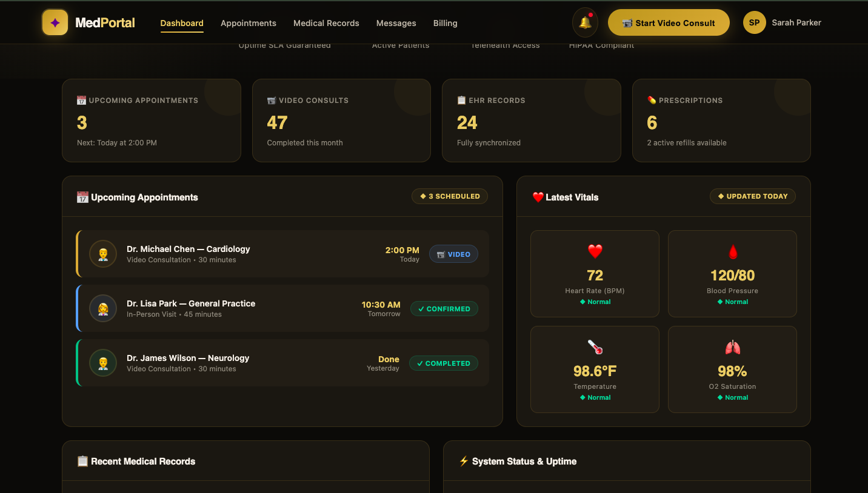This screenshot has height=493, width=868.
Task: Select the Dr. Michael Chen — Cardiology appointment
Action: click(x=282, y=254)
